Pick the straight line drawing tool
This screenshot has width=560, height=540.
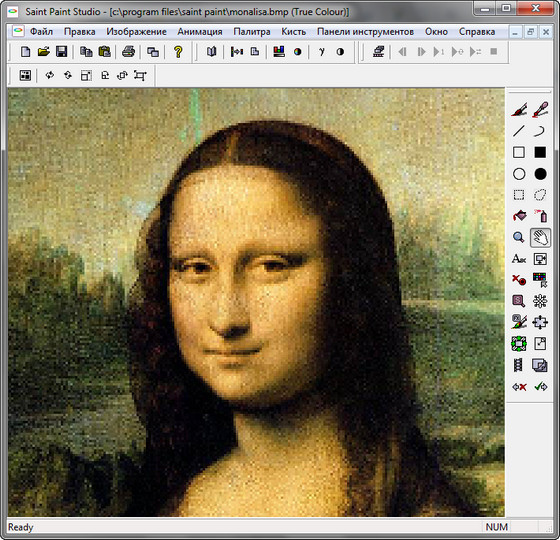click(x=519, y=131)
